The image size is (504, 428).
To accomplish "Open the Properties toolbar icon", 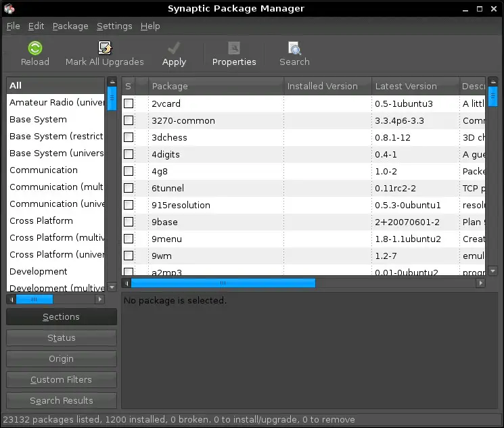I will [234, 48].
